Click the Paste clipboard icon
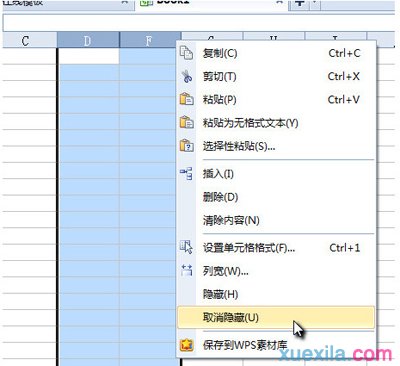400x366 pixels. (186, 99)
